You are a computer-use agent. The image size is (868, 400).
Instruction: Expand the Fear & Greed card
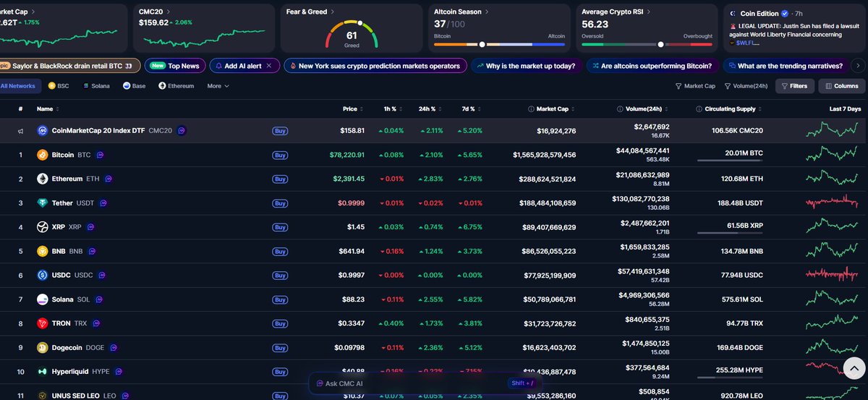click(x=311, y=12)
